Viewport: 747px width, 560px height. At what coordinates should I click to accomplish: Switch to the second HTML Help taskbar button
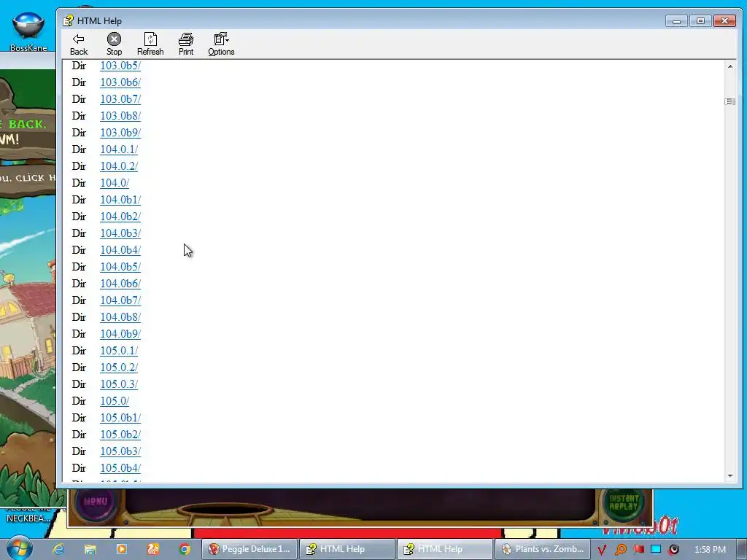(x=445, y=549)
